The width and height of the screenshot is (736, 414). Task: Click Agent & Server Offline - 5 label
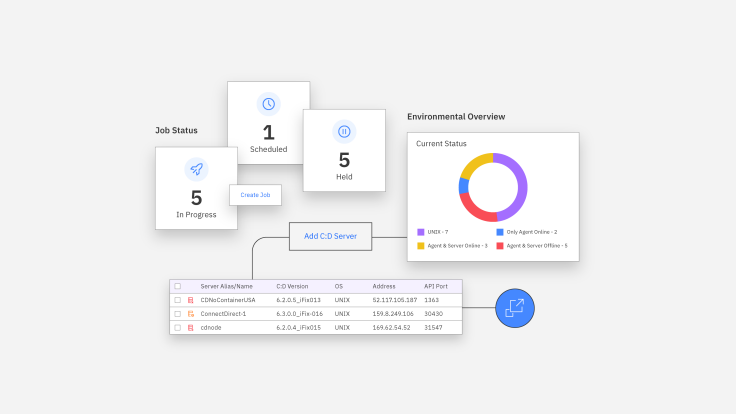[x=537, y=245]
